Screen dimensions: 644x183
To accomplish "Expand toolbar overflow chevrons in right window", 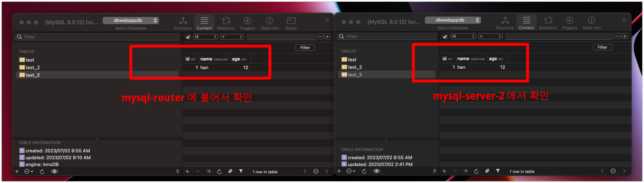I will tap(624, 20).
